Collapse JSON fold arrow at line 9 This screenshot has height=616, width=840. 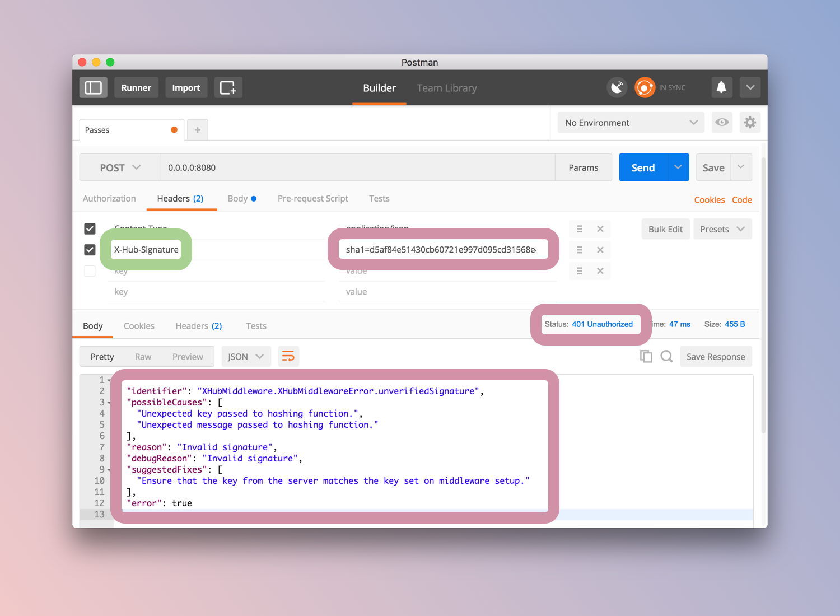(109, 470)
